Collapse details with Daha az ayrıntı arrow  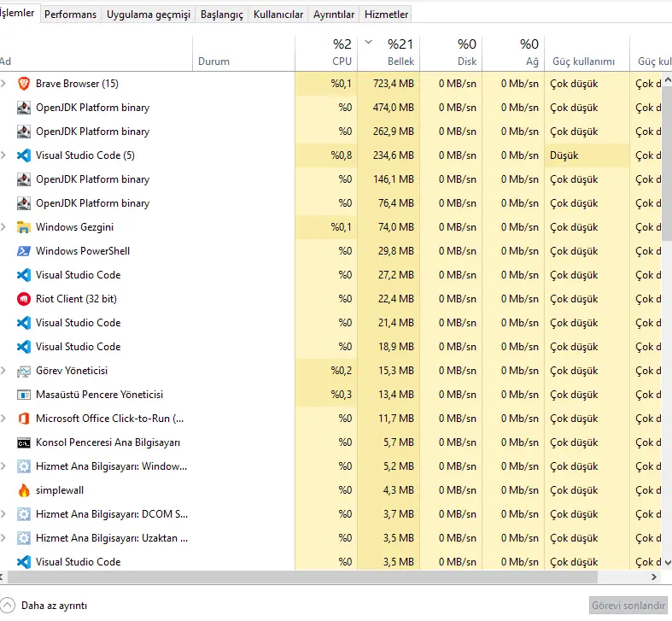point(8,606)
